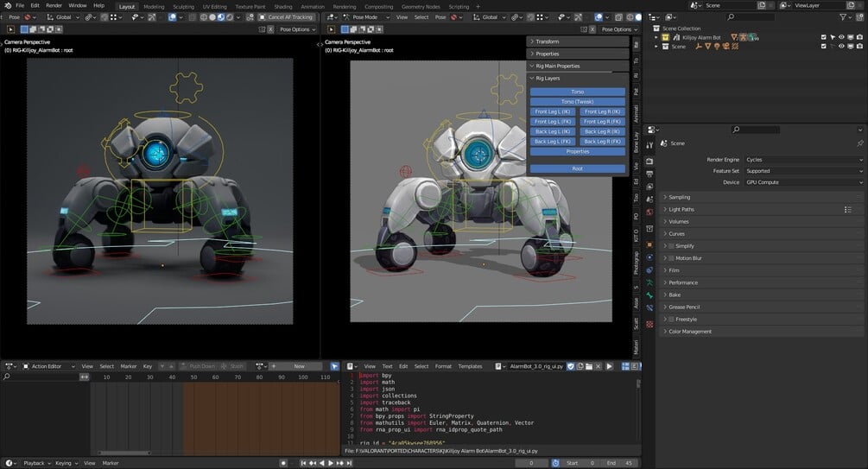The height and width of the screenshot is (469, 868).
Task: Play the animation forward
Action: pyautogui.click(x=331, y=463)
